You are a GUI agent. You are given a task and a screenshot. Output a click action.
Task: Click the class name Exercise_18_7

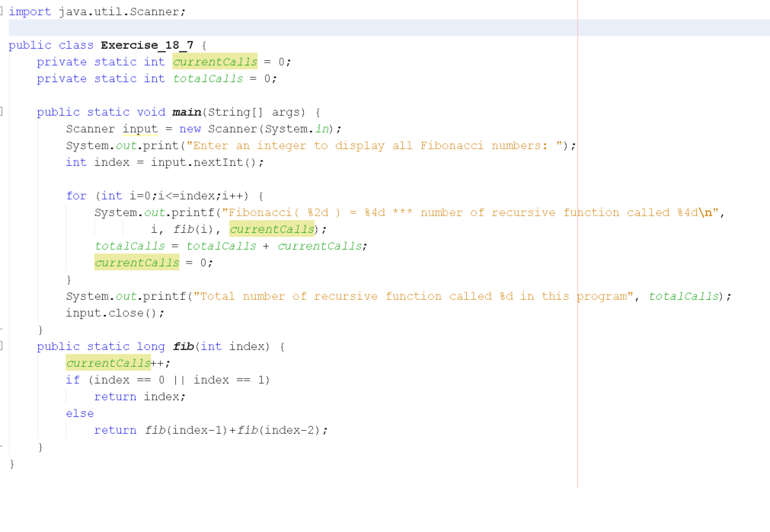coord(146,45)
